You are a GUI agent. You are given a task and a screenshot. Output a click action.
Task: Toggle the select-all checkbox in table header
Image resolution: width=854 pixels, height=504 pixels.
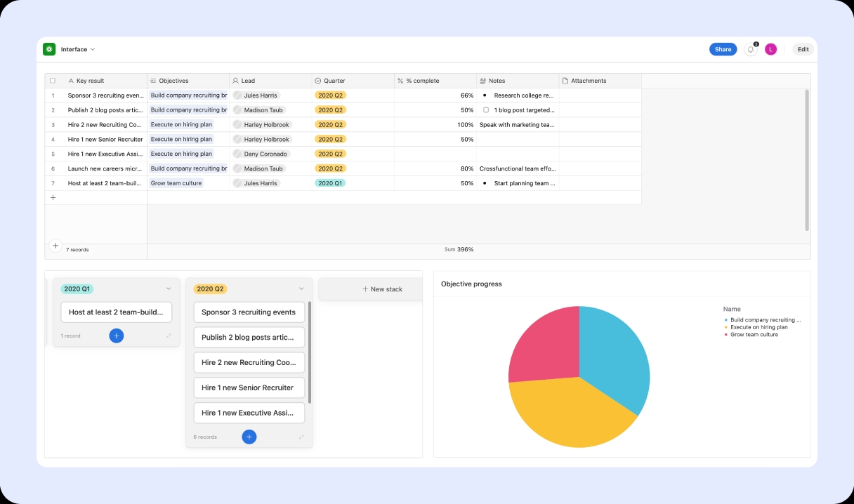tap(53, 81)
